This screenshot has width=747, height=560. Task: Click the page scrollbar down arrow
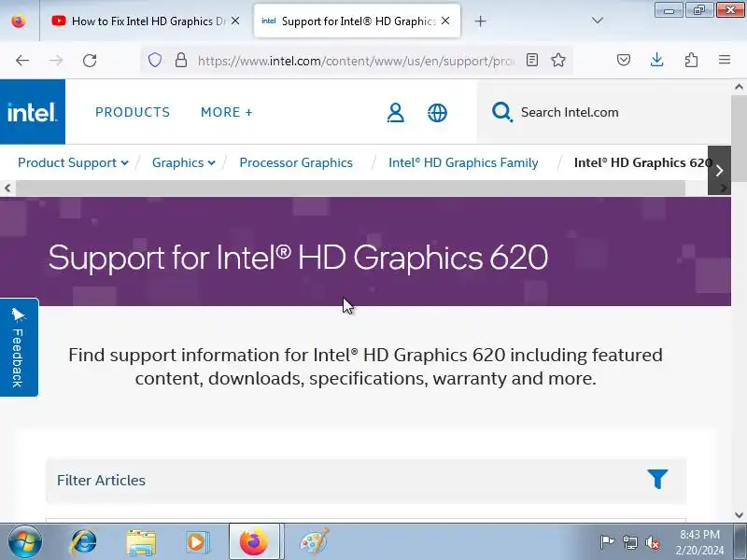[739, 515]
